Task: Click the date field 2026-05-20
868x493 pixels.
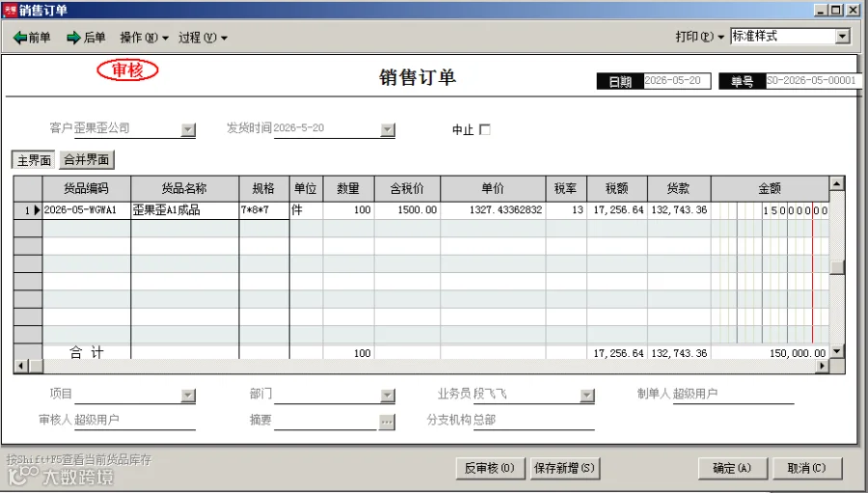Action: [676, 81]
